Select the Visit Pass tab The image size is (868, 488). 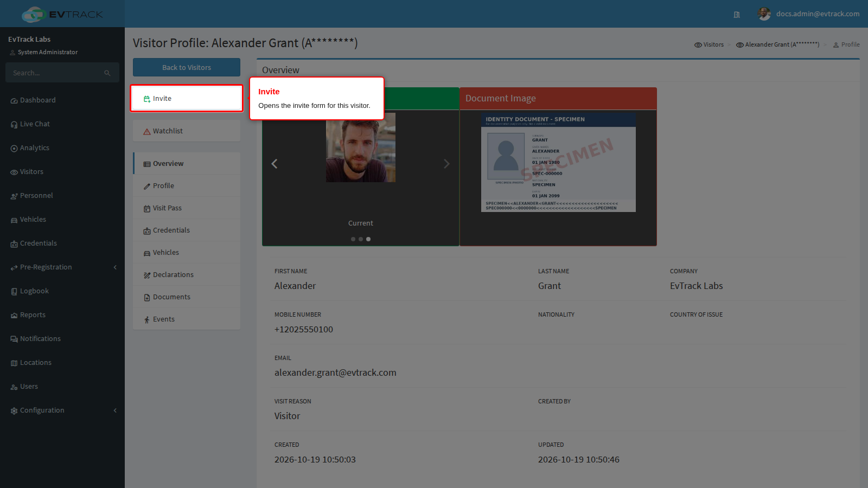(x=187, y=208)
